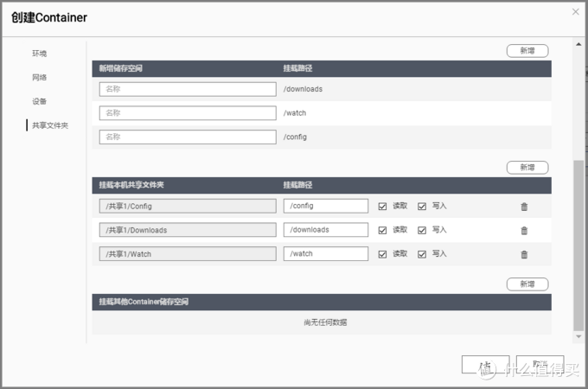Toggle 写入 checkbox for /downloads

point(422,231)
